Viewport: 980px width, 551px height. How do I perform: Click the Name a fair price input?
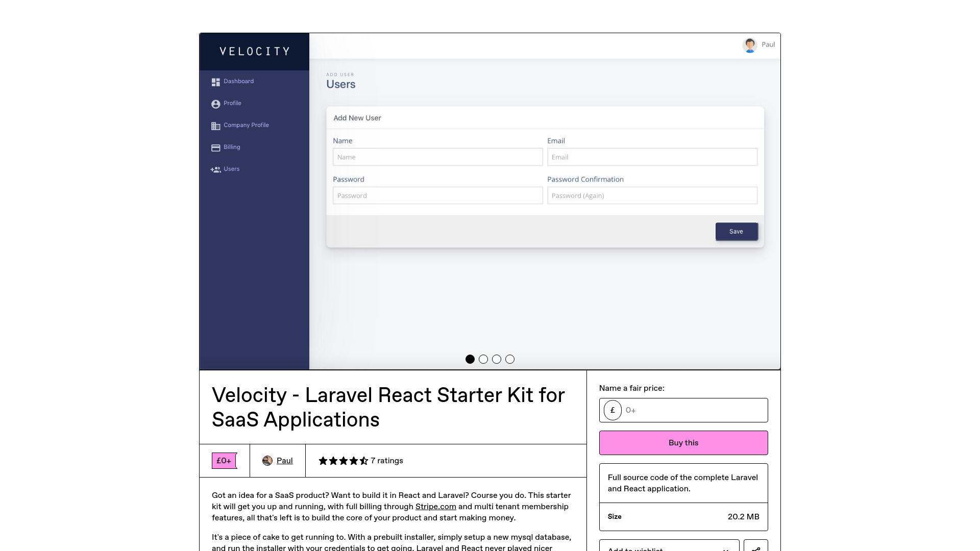point(683,410)
